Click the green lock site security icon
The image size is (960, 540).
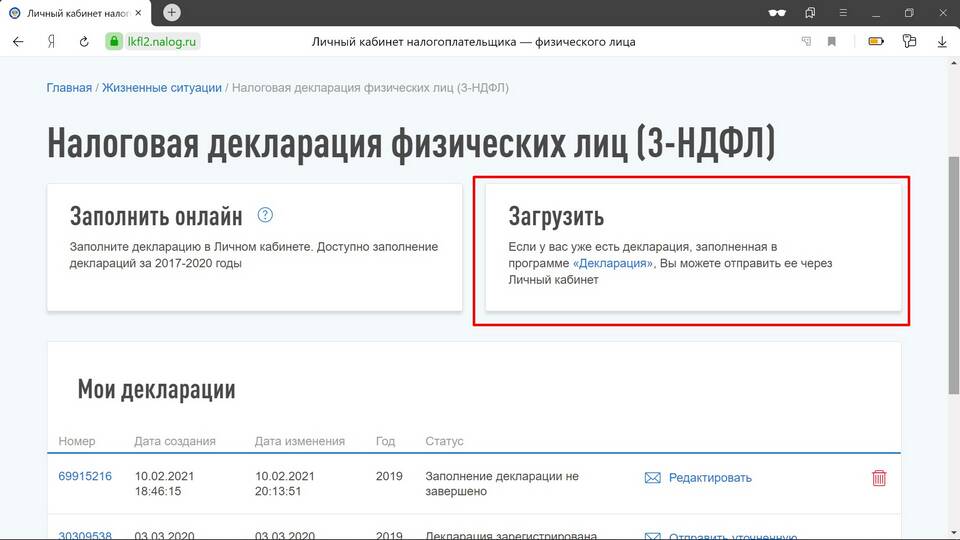coord(112,42)
